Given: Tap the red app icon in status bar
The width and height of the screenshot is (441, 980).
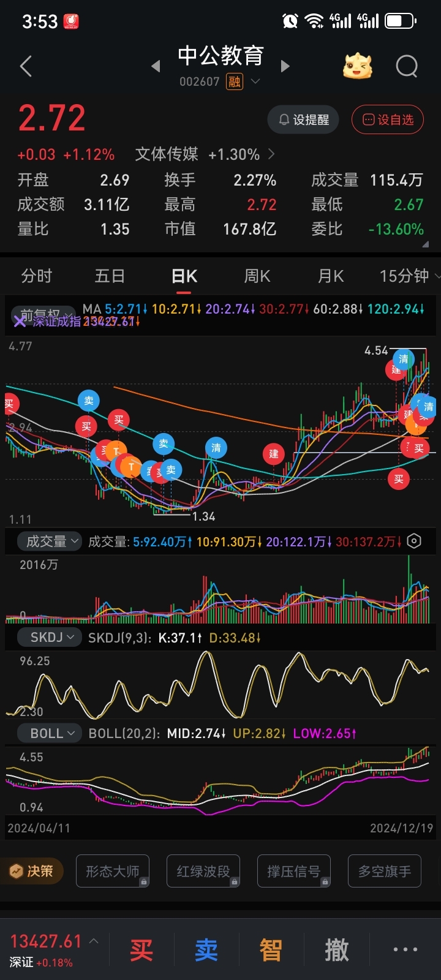Looking at the screenshot, I should tap(71, 22).
